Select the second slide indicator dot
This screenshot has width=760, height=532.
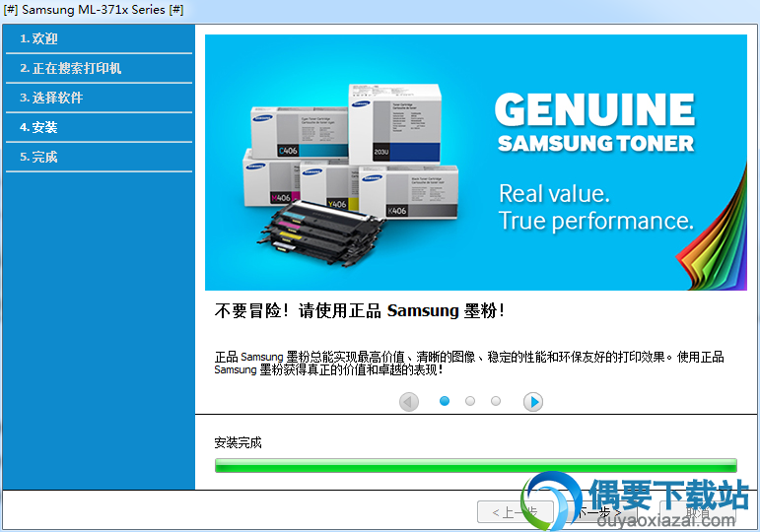click(469, 401)
